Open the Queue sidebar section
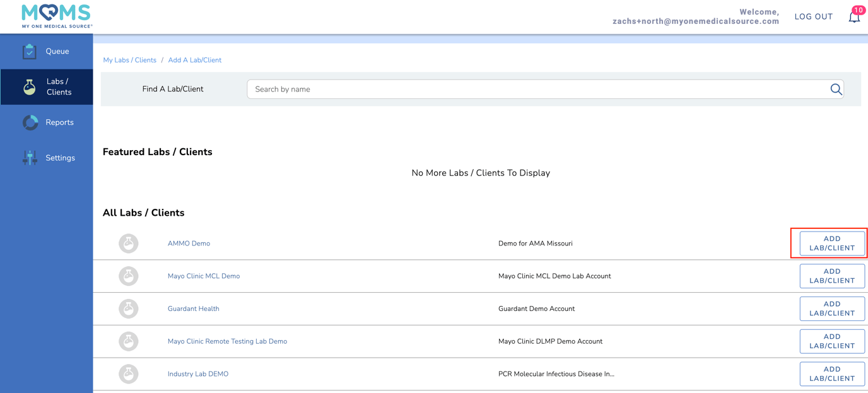Viewport: 868px width, 393px height. pos(47,52)
